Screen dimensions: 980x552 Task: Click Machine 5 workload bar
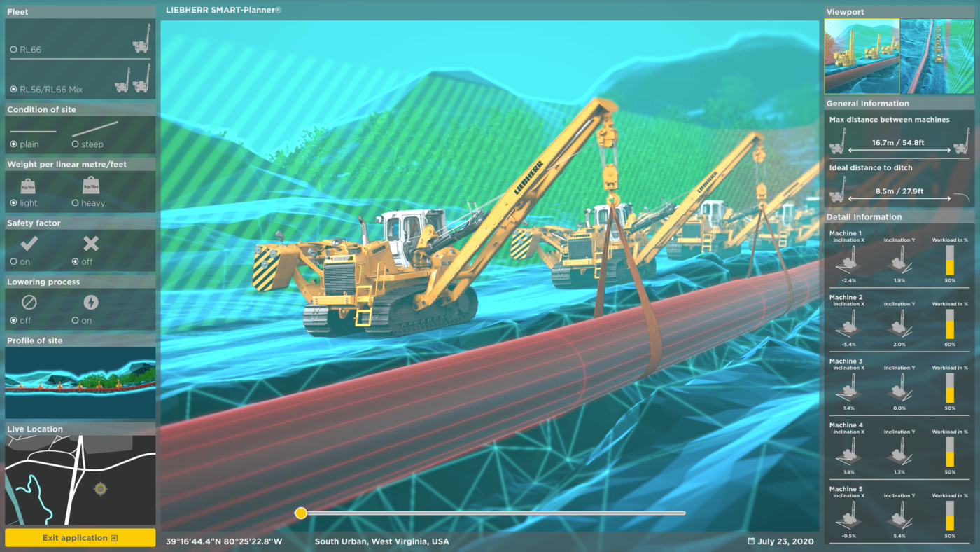pos(950,516)
